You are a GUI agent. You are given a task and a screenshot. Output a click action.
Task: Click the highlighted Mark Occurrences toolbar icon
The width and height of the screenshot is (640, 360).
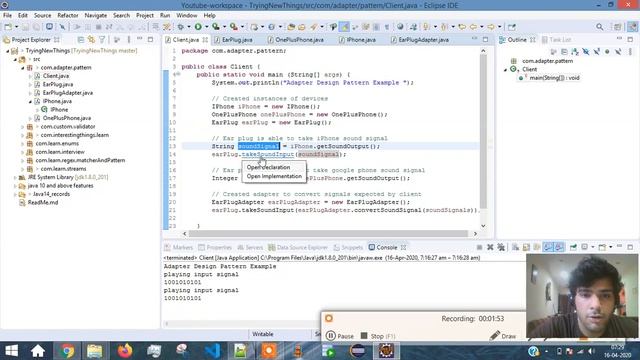pyautogui.click(x=344, y=27)
